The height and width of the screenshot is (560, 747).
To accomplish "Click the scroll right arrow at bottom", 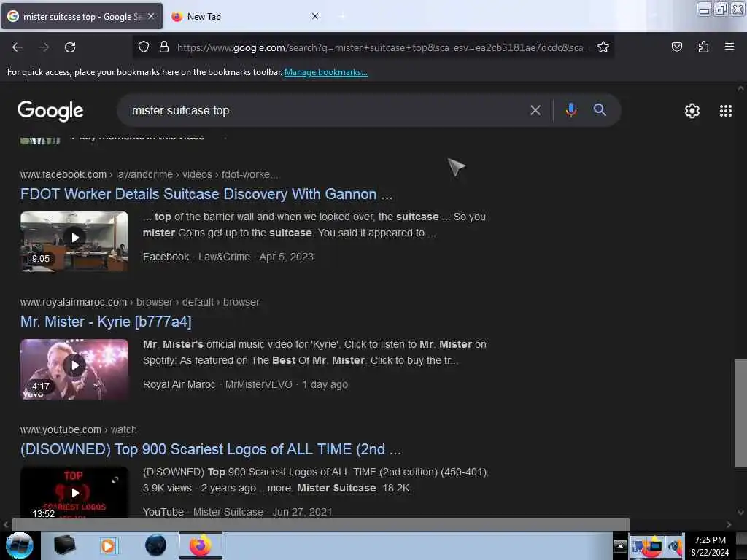I will (729, 524).
